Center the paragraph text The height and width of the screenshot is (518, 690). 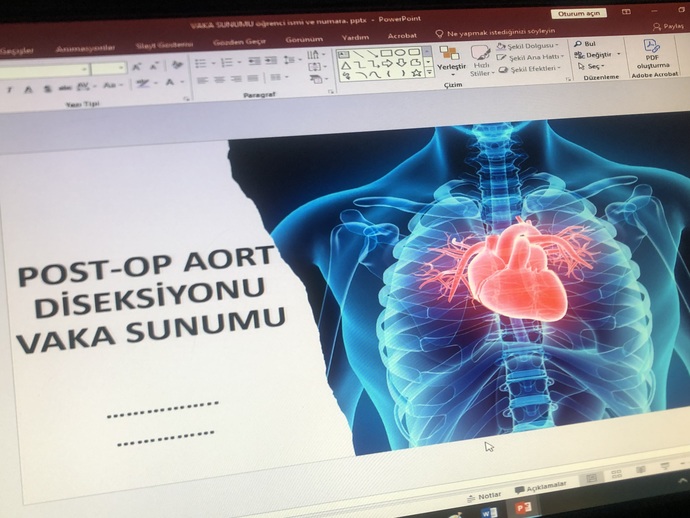[219, 80]
